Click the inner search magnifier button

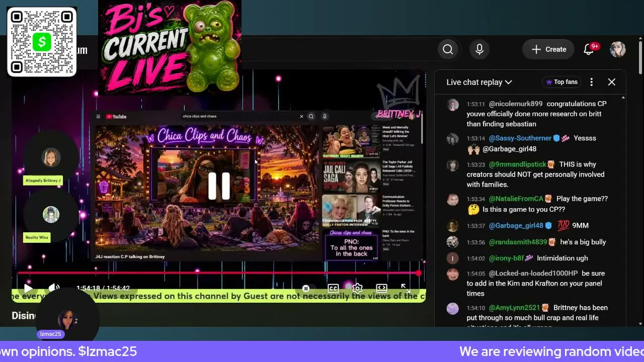(311, 116)
